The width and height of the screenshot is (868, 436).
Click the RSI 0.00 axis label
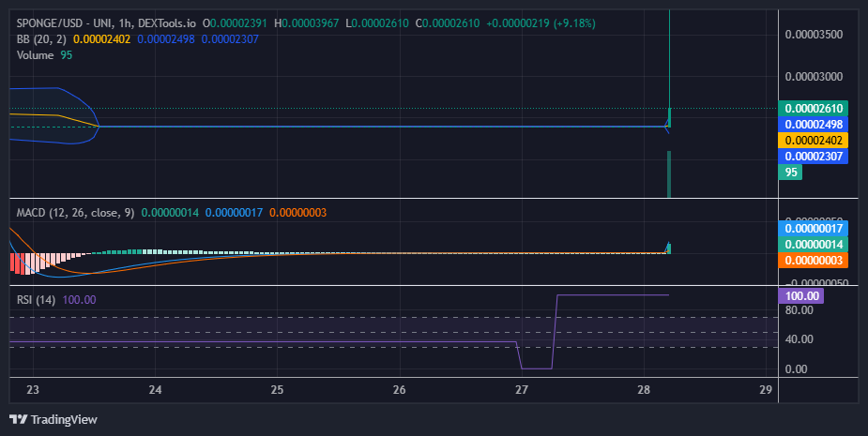click(796, 369)
